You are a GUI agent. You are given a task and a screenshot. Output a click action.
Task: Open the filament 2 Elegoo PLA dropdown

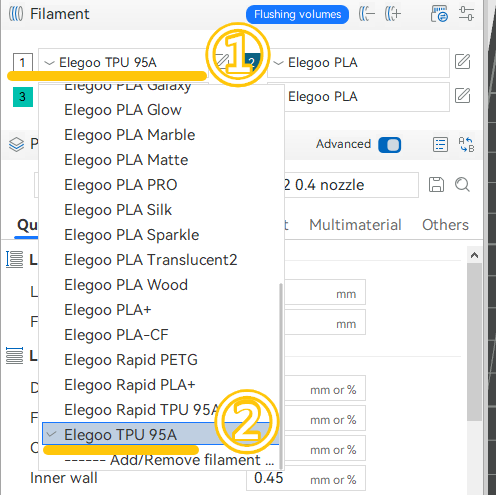[359, 63]
